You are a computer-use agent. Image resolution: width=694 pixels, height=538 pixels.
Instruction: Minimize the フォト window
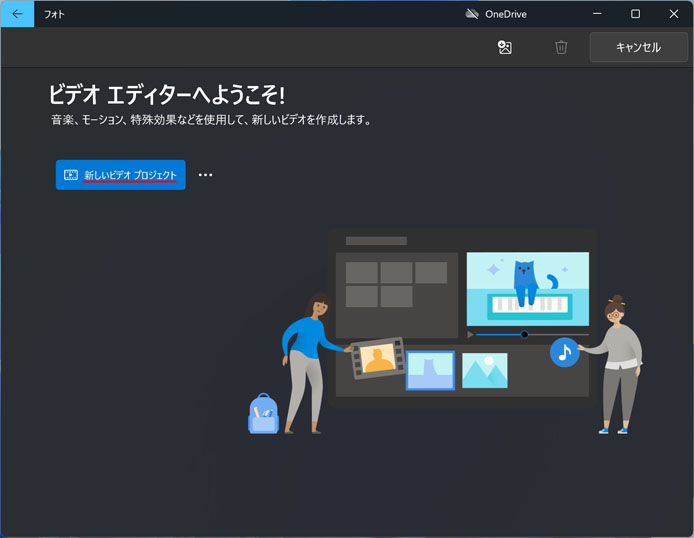(597, 14)
